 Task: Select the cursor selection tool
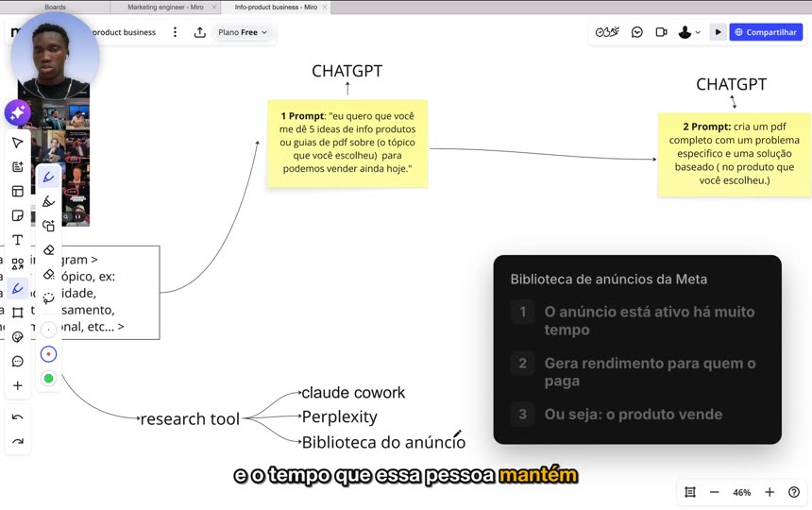(x=18, y=143)
